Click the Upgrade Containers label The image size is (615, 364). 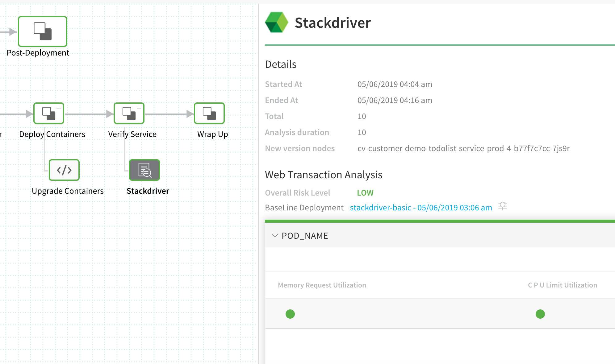68,191
